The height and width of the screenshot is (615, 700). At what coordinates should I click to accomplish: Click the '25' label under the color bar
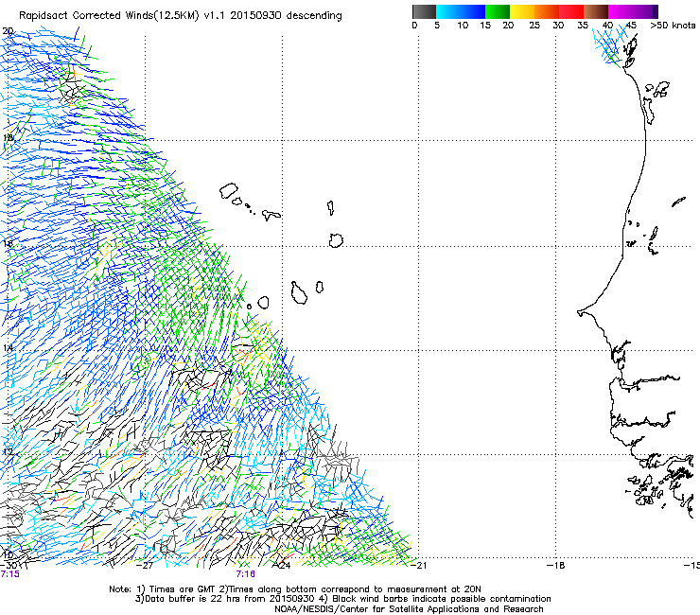coord(534,25)
